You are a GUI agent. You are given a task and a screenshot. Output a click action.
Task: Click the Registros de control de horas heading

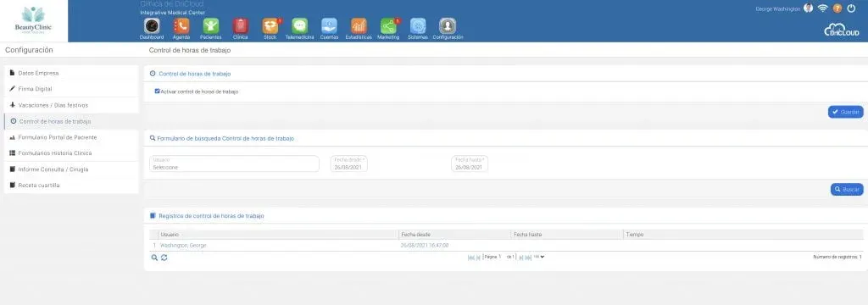[211, 216]
